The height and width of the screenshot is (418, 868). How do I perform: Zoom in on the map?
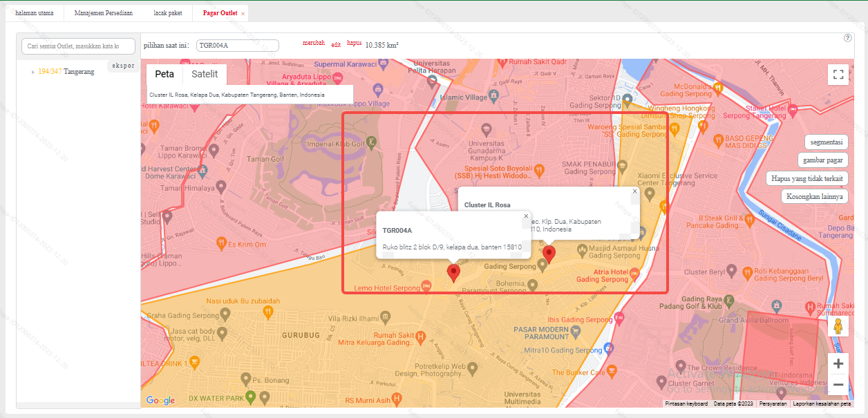pyautogui.click(x=838, y=363)
